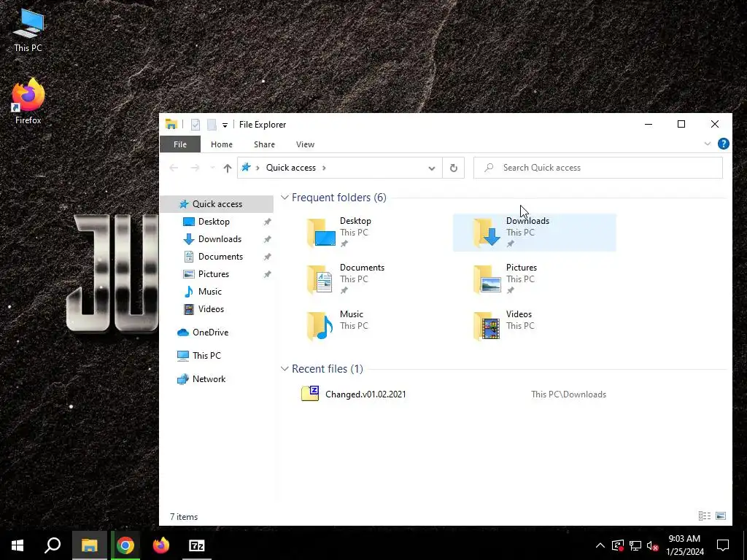Launch Firefox from desktop shortcut

point(28,101)
